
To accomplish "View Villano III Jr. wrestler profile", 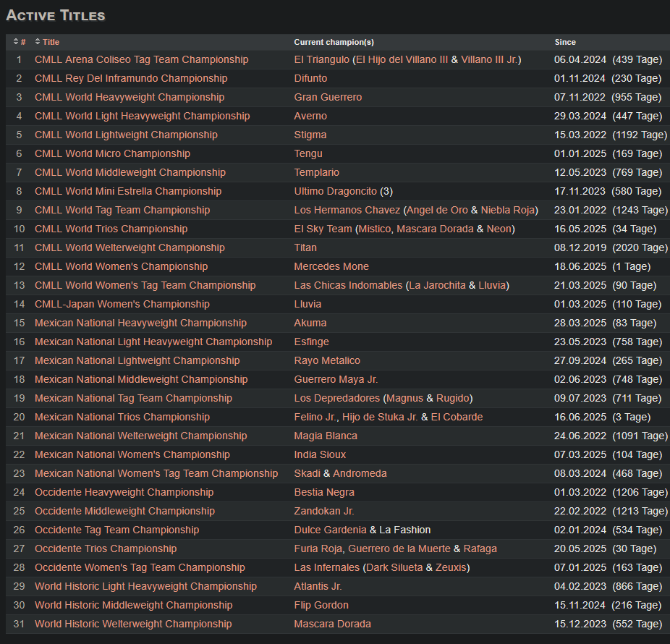I will (x=489, y=59).
